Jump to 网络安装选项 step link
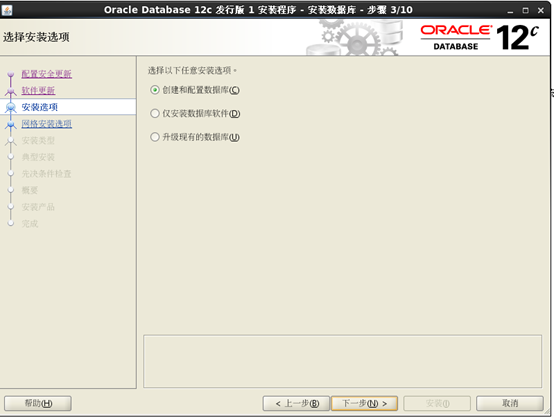Viewport: 554px width, 418px height. tap(47, 124)
